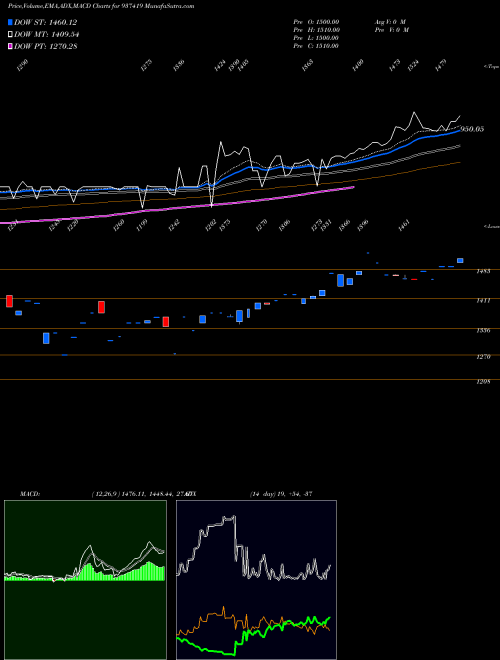500x660 pixels.
Task: Click the 1483 price axis label
Action: pos(483,271)
